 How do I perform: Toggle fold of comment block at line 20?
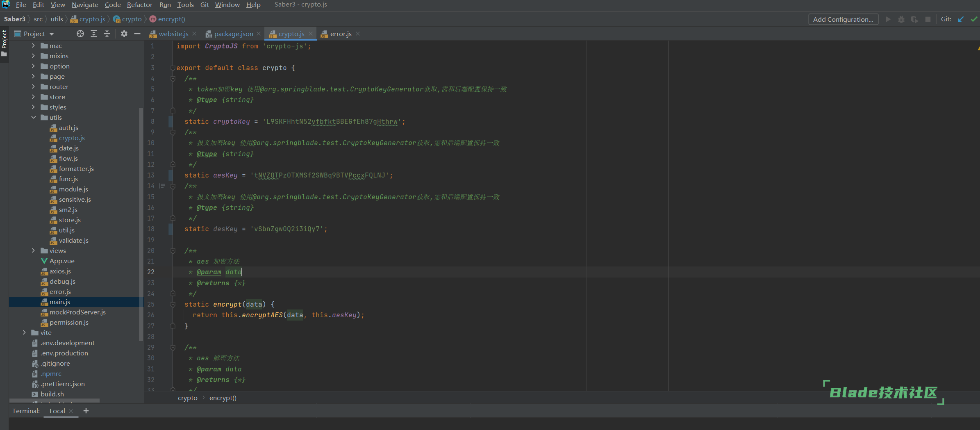click(173, 251)
